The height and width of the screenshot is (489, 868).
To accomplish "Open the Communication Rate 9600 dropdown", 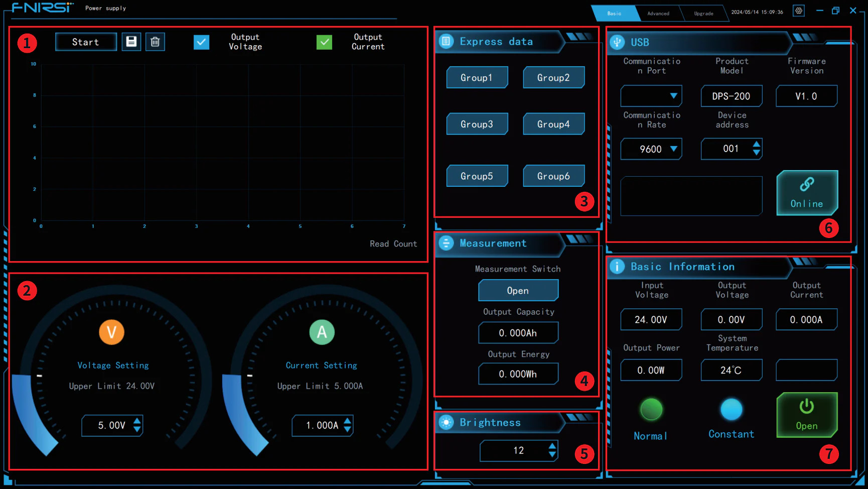I will [x=673, y=149].
